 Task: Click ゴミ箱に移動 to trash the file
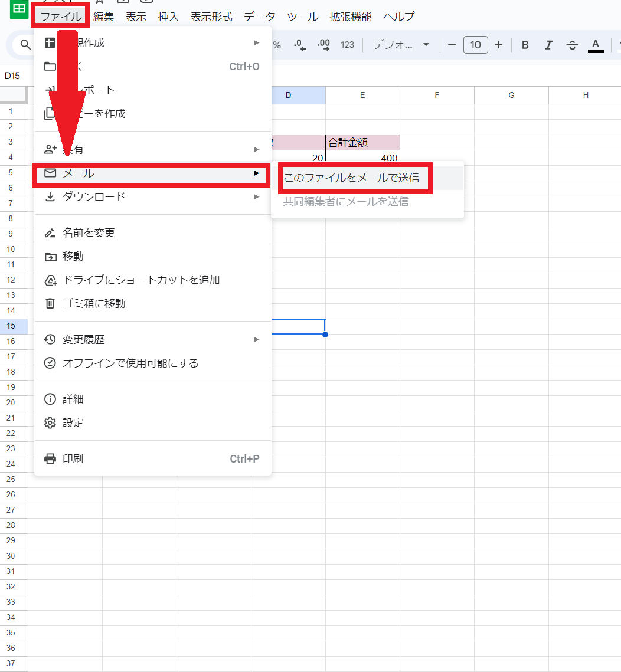(x=94, y=303)
